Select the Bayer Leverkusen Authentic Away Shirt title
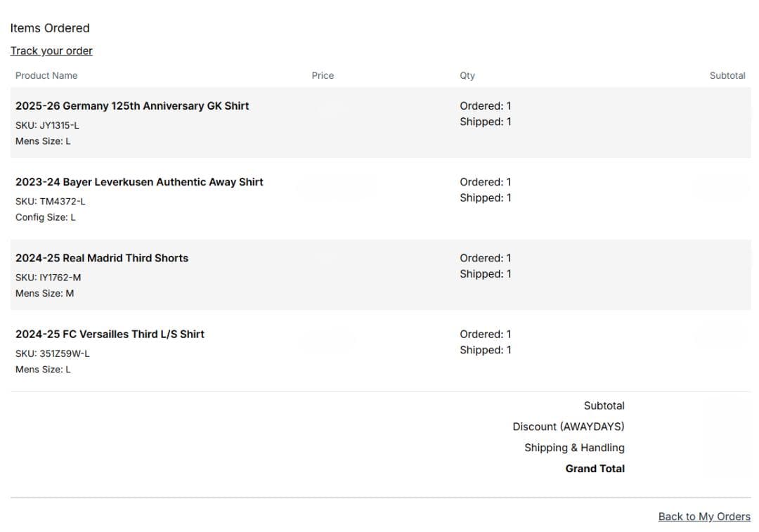The image size is (759, 532). (139, 182)
